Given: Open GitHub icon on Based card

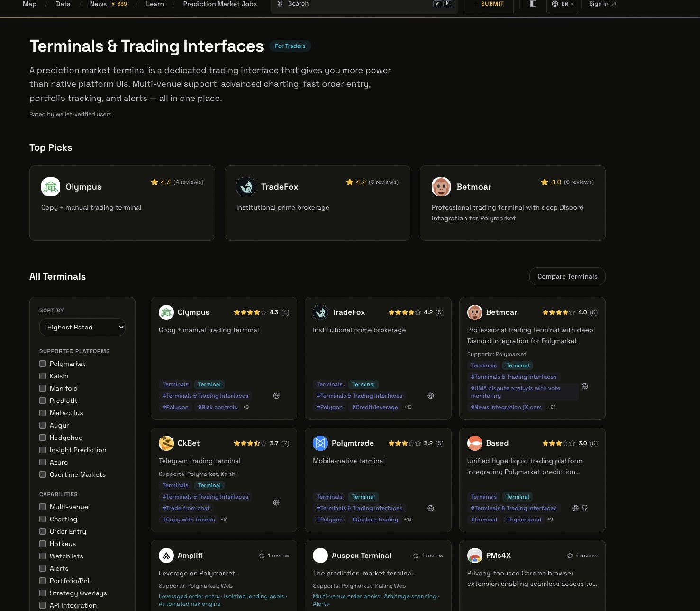Looking at the screenshot, I should point(585,508).
